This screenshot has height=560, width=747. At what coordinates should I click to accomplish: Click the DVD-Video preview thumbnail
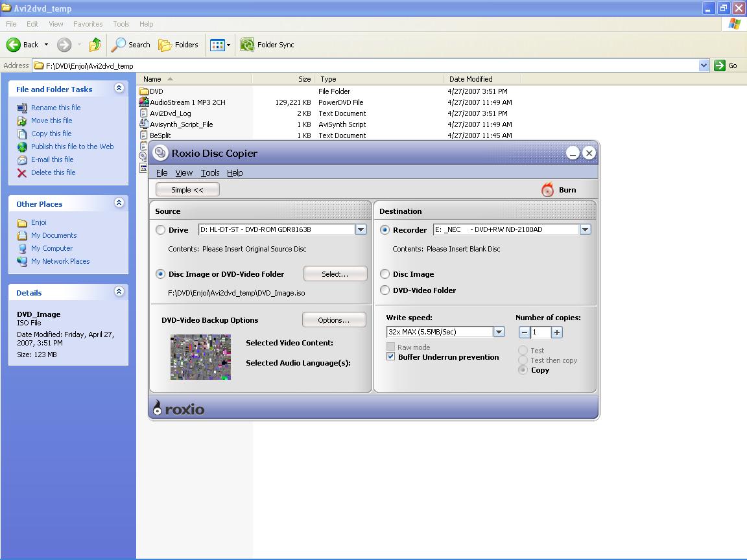[200, 357]
